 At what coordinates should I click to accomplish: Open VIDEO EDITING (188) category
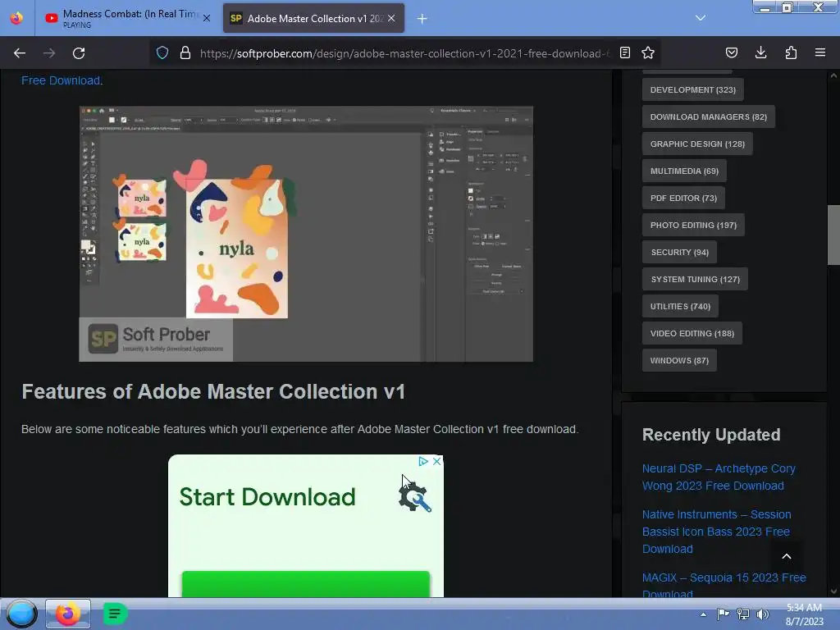(692, 333)
